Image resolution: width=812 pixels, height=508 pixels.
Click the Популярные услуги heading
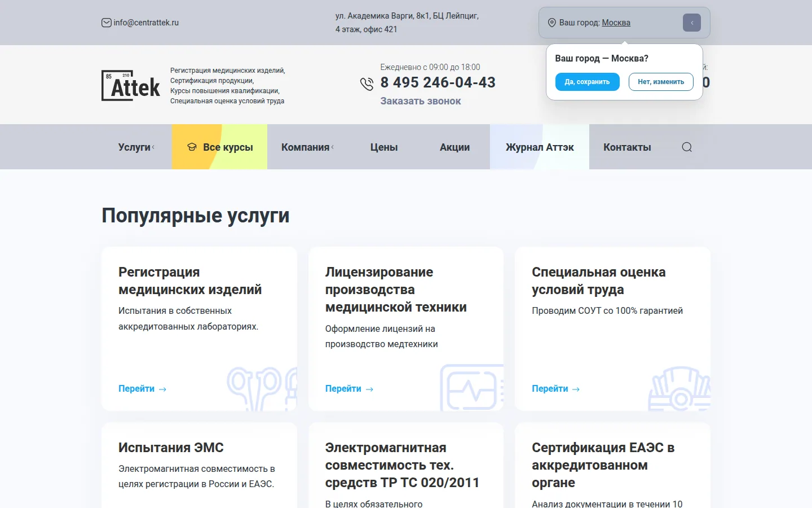(x=196, y=215)
